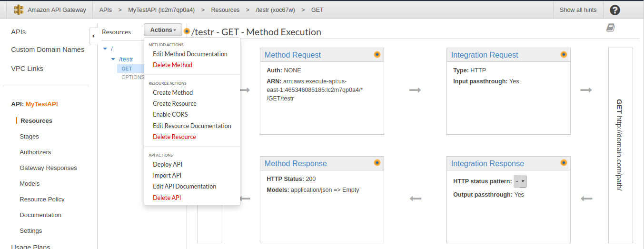Click the APIs breadcrumb link
The width and height of the screenshot is (644, 249).
coord(106,10)
